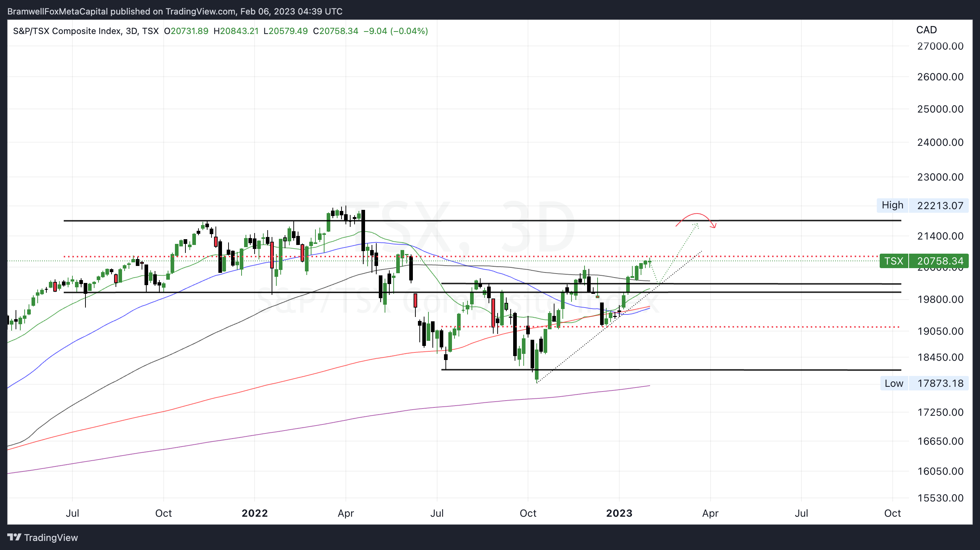Click the 15530.00 price axis label

940,498
